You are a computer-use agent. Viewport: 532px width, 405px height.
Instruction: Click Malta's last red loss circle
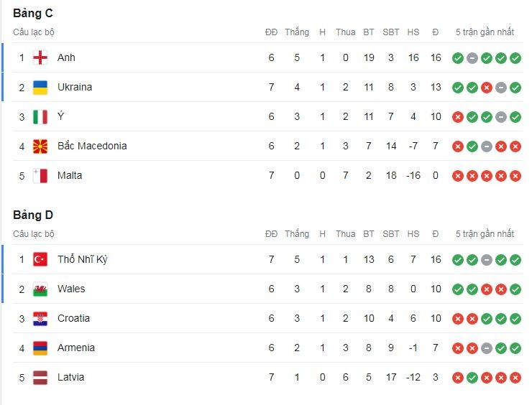515,176
